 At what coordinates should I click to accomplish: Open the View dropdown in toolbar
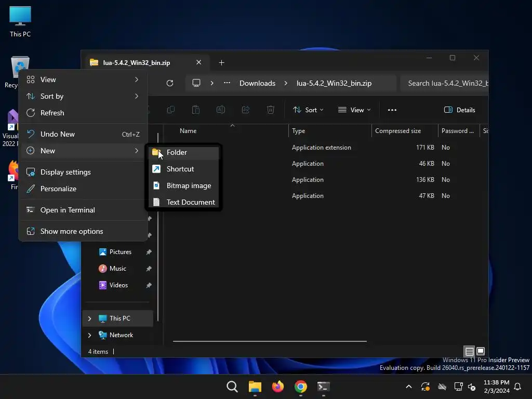[354, 110]
